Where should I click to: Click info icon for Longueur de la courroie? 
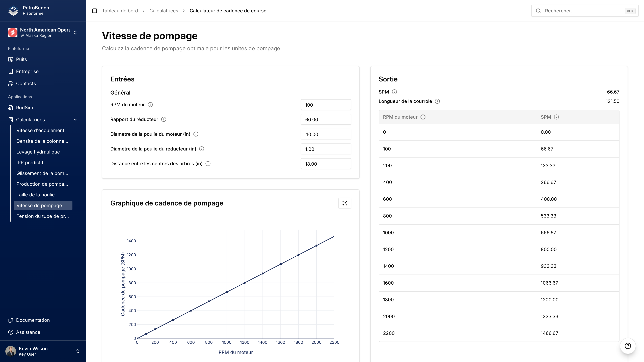click(438, 101)
